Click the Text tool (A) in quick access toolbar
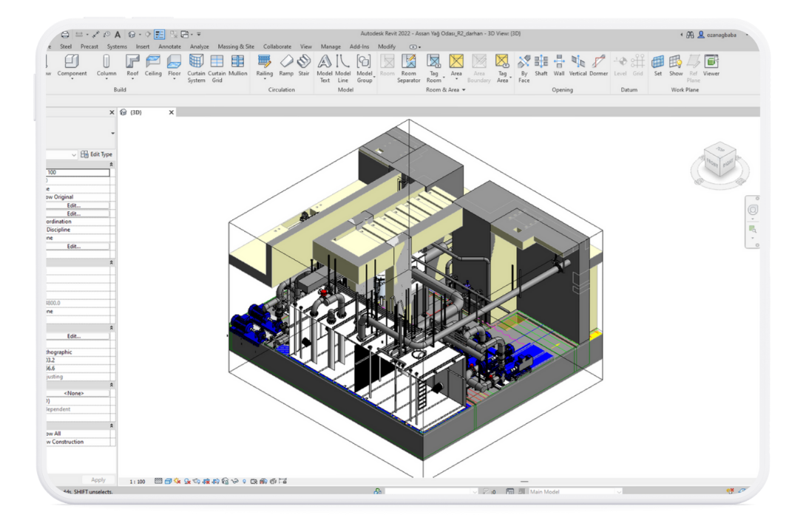The width and height of the screenshot is (806, 532). tap(118, 35)
